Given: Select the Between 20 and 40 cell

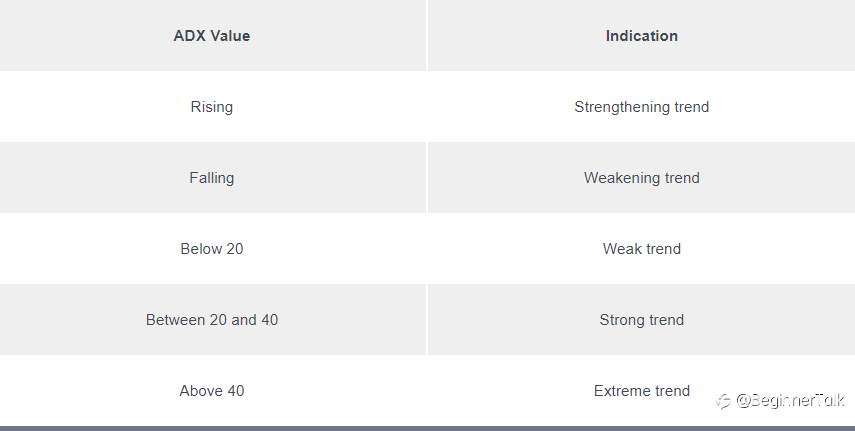Looking at the screenshot, I should coord(213,319).
